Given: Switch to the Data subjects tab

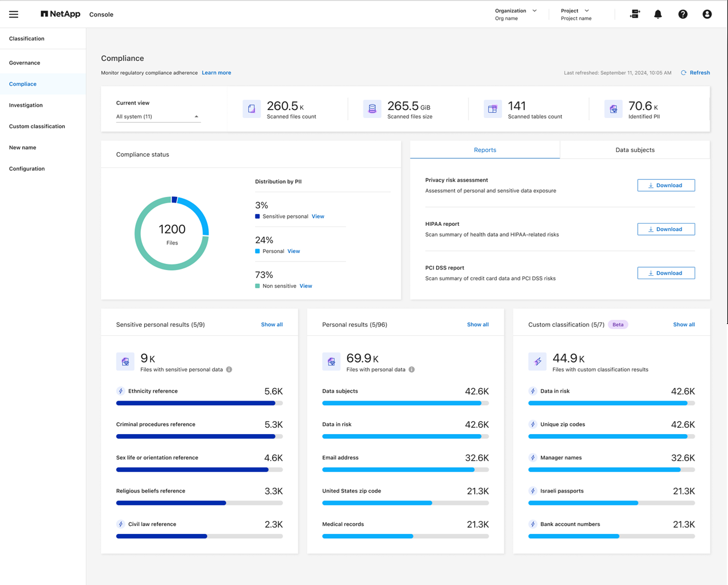Looking at the screenshot, I should tap(634, 150).
